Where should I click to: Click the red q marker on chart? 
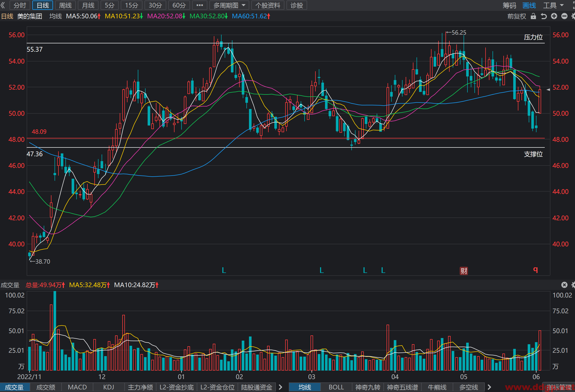point(535,270)
